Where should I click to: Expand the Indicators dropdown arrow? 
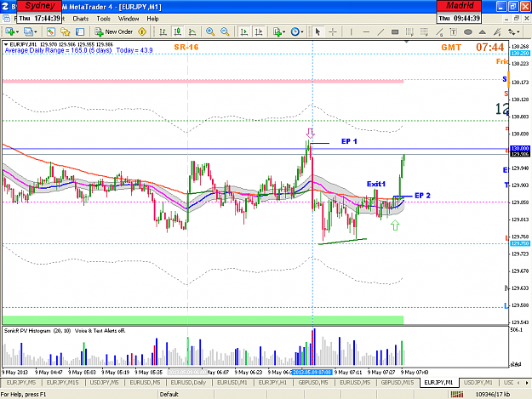coord(284,32)
